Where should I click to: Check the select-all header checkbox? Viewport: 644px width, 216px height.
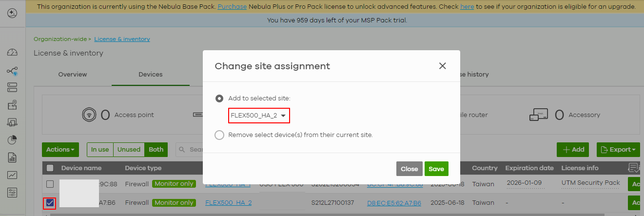(x=50, y=168)
